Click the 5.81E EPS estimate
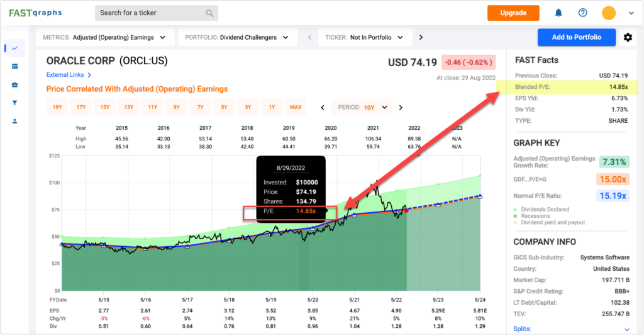 pyautogui.click(x=479, y=310)
